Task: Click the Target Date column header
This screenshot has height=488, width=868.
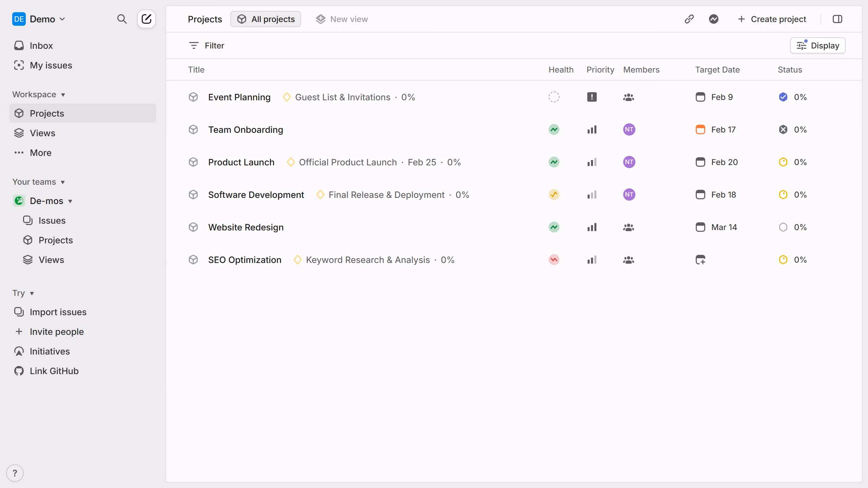Action: 717,69
